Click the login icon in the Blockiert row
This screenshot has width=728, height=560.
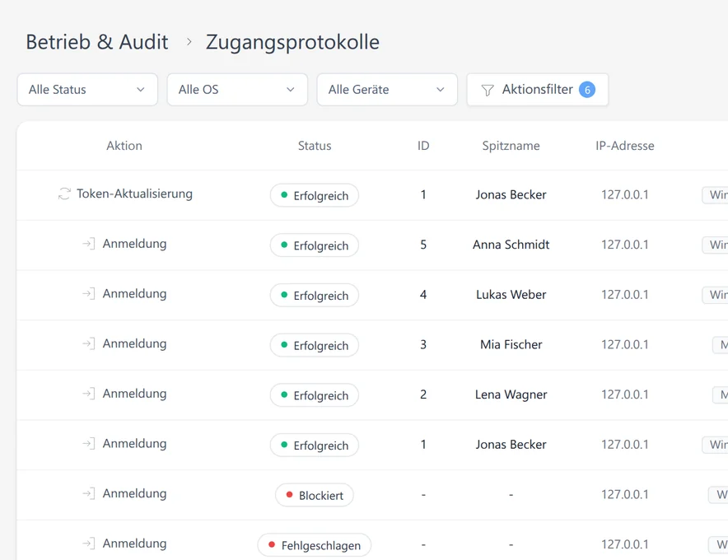pyautogui.click(x=89, y=493)
